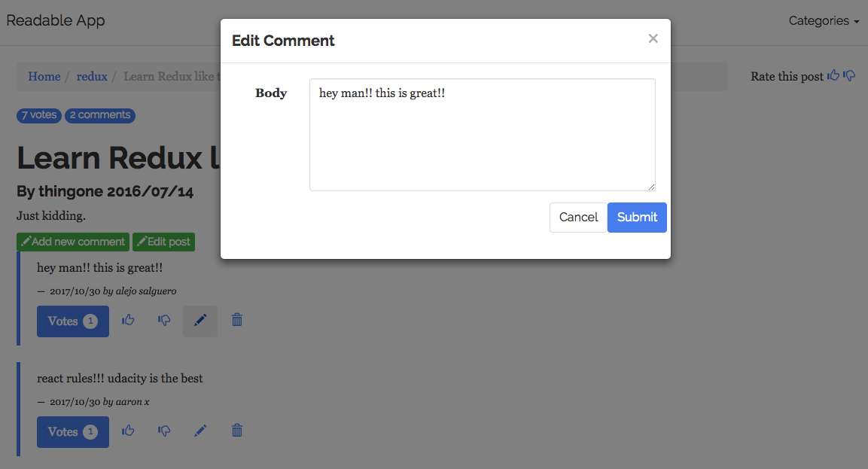868x469 pixels.
Task: Submit the edited comment
Action: tap(637, 218)
